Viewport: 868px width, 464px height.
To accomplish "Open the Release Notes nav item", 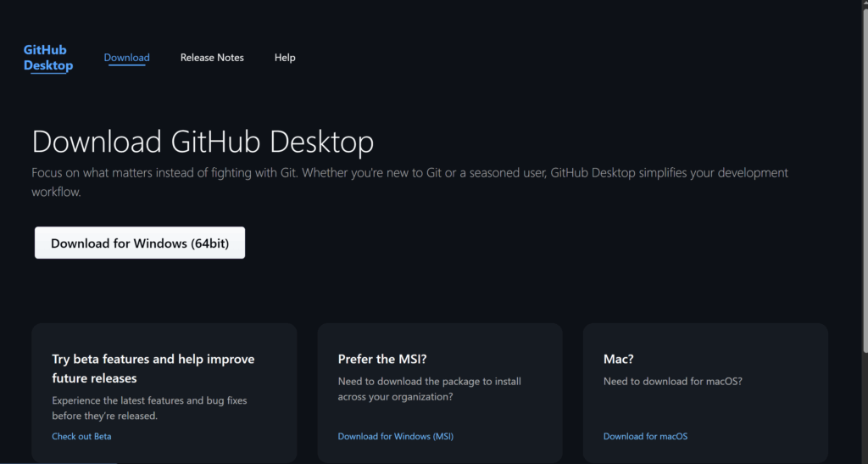I will pos(212,58).
